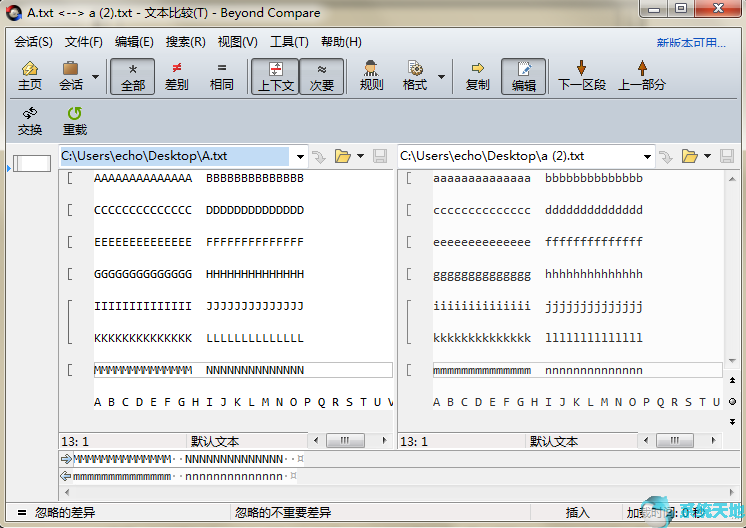Screen dimensions: 746x528
Task: Open the 会话(S) menu
Action: [x=33, y=42]
